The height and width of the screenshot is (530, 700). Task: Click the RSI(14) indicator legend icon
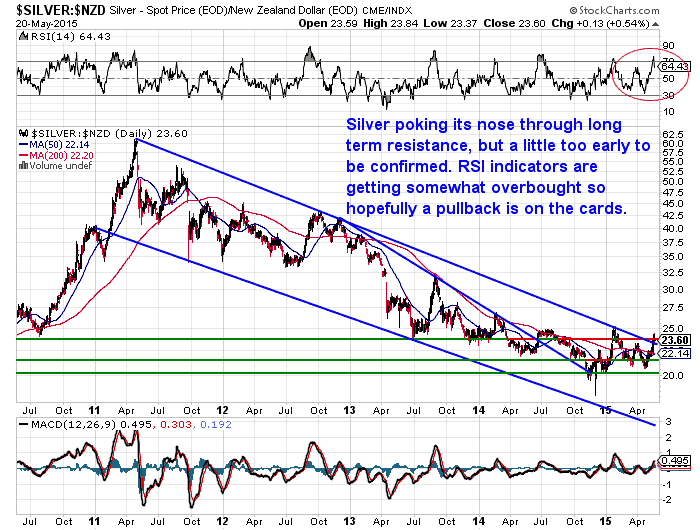coord(25,37)
